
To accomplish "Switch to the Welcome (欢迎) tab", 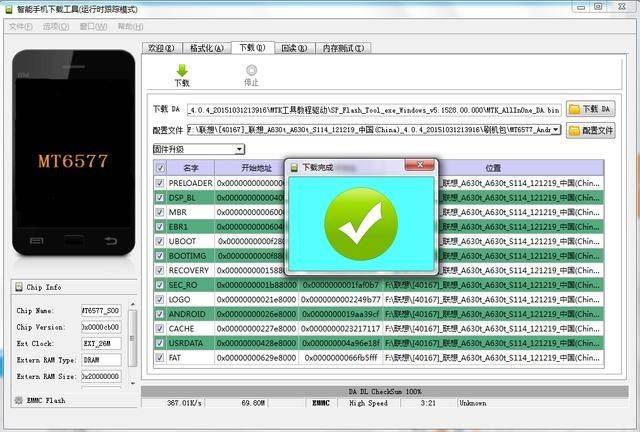I will click(x=162, y=48).
